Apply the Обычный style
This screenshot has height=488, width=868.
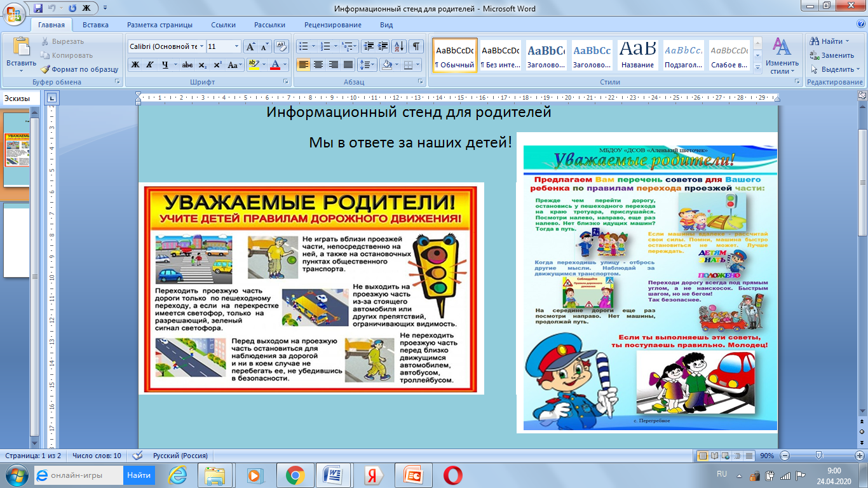coord(455,55)
